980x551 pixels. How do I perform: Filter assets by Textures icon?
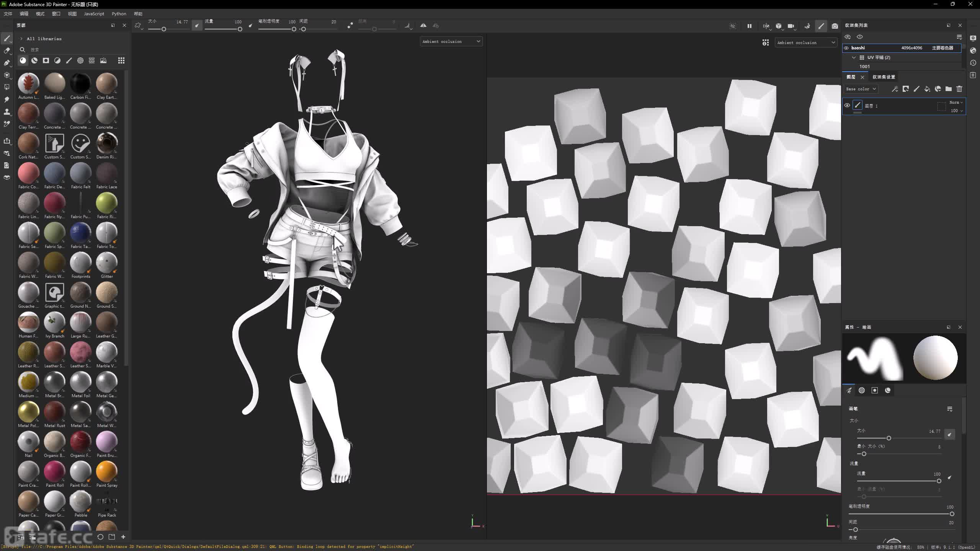[92, 60]
